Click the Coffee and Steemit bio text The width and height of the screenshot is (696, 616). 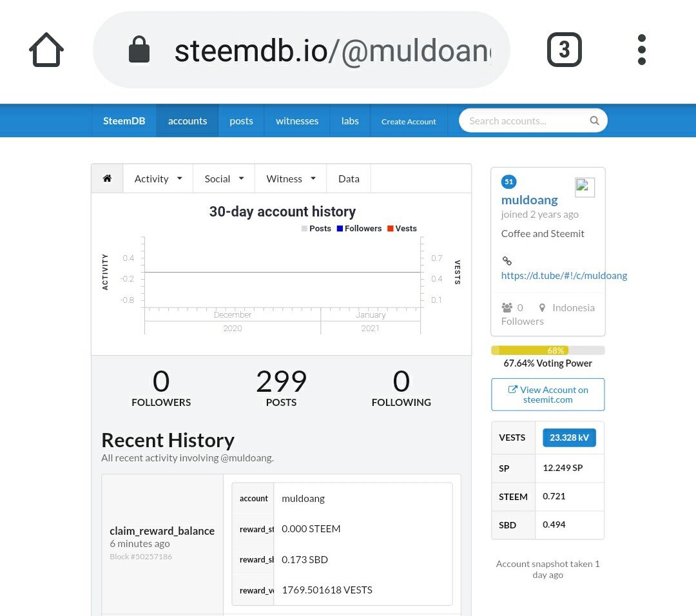pos(543,233)
